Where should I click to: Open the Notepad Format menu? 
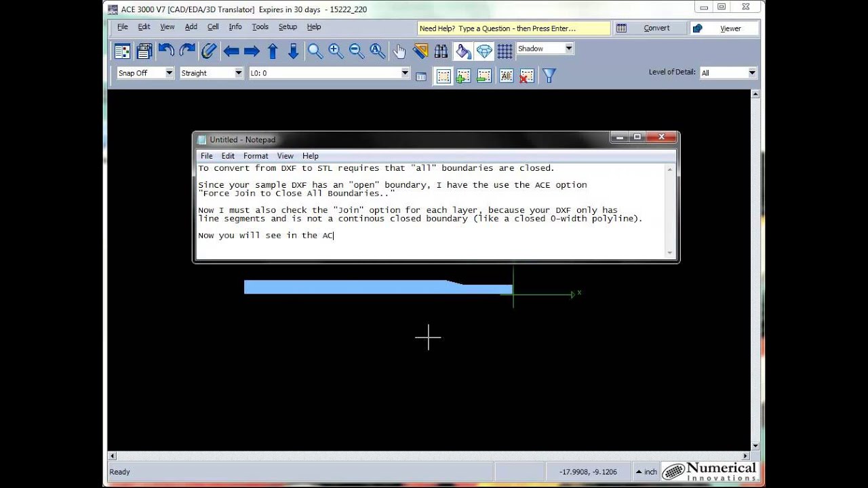(x=256, y=156)
